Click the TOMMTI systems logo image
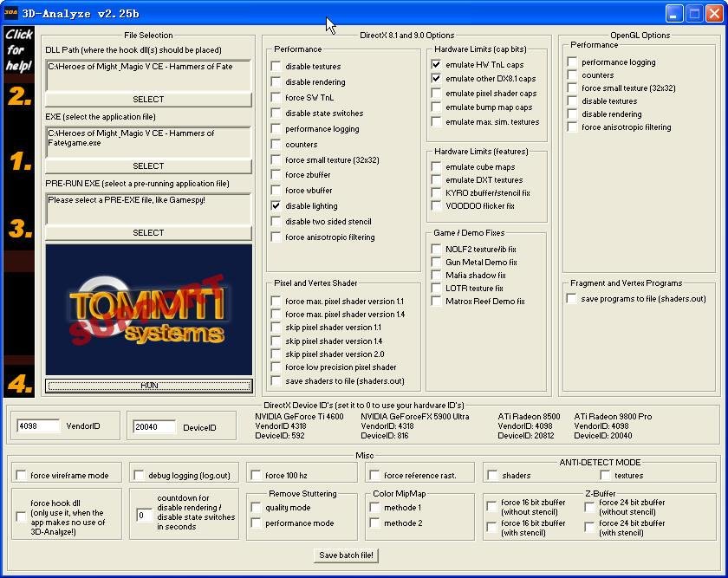Viewport: 728px width, 578px height. coord(148,309)
